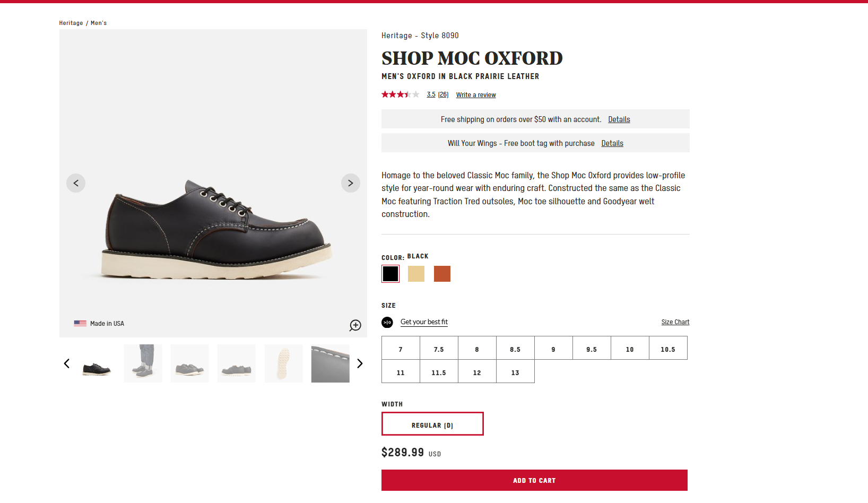868x503 pixels.
Task: Open the Write a review link
Action: pos(476,95)
